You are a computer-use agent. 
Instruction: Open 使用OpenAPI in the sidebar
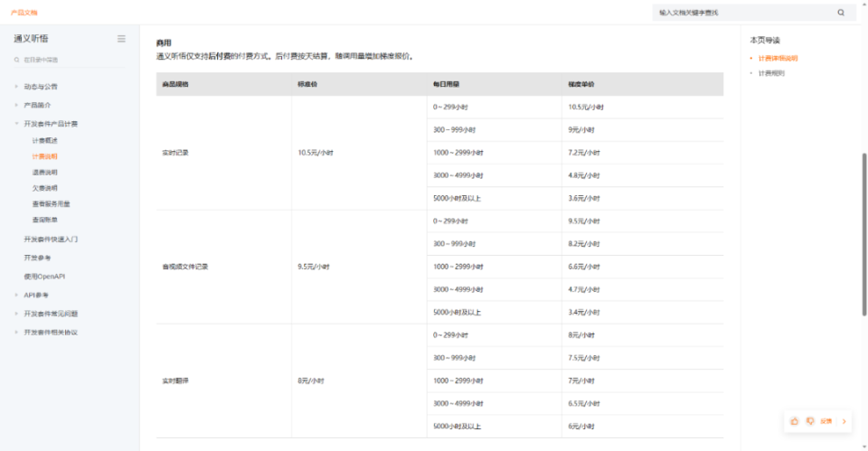point(44,277)
